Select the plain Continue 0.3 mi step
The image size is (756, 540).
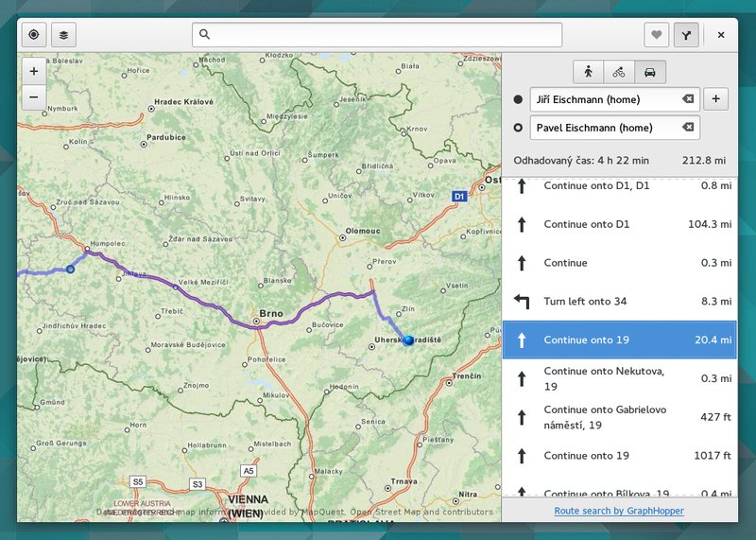coord(620,263)
